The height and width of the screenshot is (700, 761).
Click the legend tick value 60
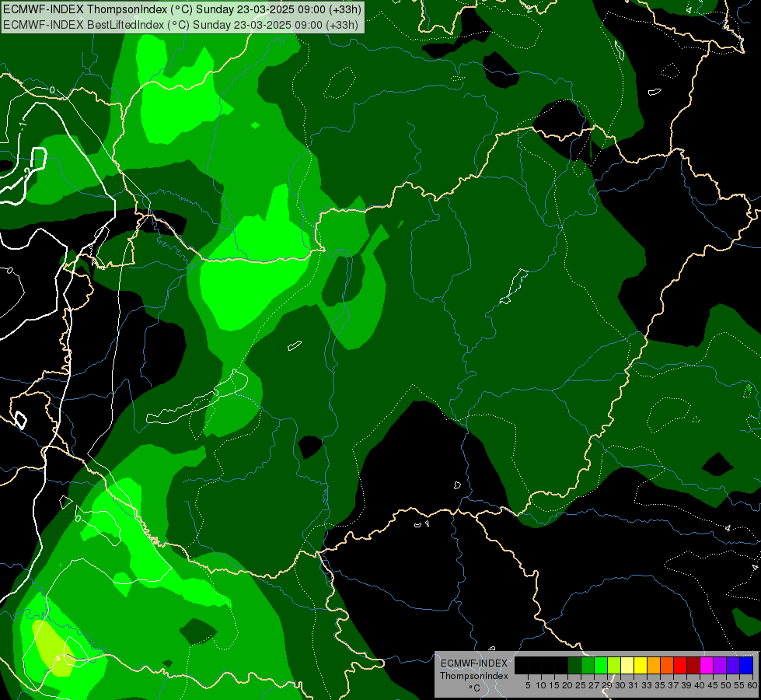tap(752, 685)
